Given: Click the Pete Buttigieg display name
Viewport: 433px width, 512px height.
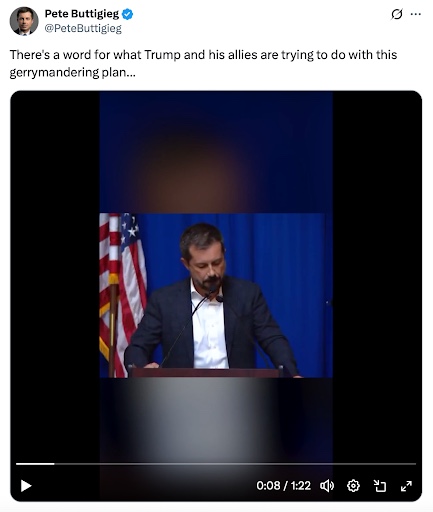Looking at the screenshot, I should [x=82, y=14].
